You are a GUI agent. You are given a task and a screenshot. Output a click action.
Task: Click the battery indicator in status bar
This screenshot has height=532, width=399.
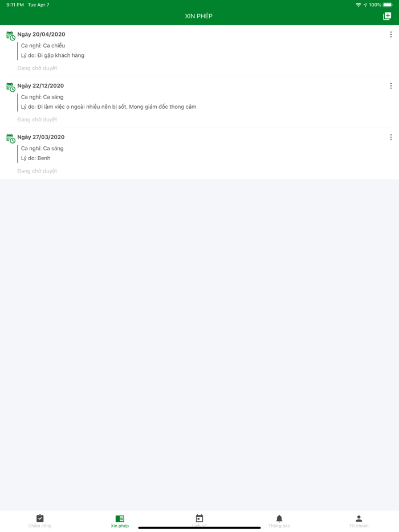(x=388, y=5)
